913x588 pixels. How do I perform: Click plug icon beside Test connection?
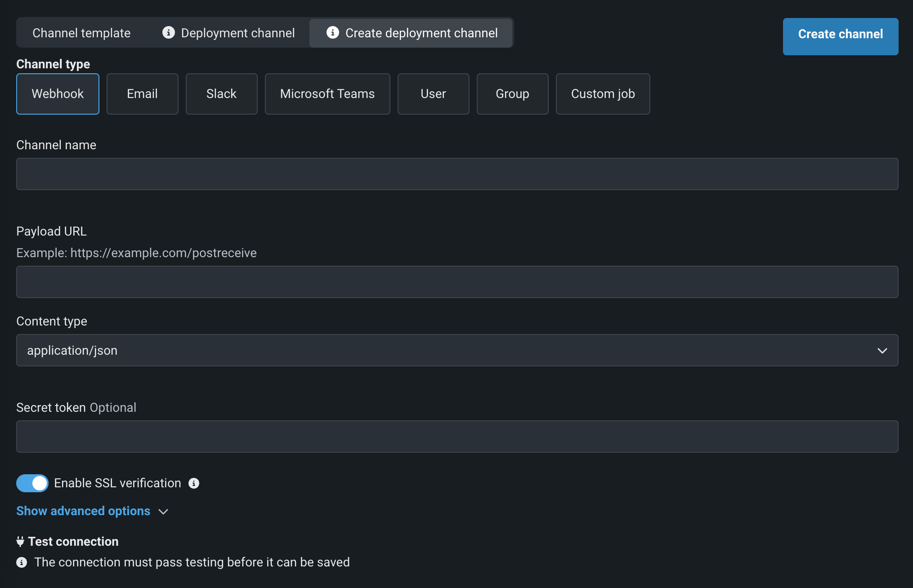tap(20, 542)
